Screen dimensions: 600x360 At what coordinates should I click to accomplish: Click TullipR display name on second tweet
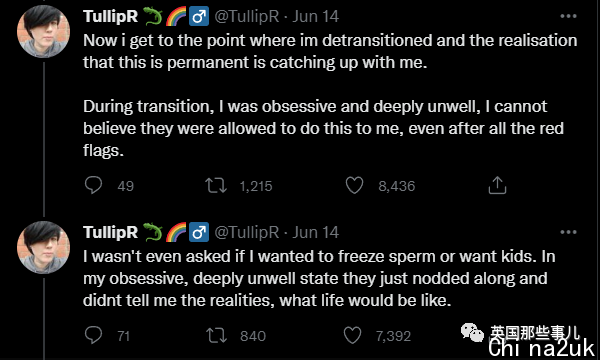pos(110,232)
